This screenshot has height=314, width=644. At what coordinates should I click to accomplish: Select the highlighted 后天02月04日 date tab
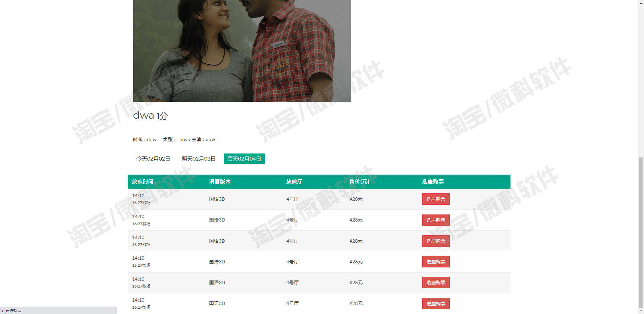click(244, 159)
